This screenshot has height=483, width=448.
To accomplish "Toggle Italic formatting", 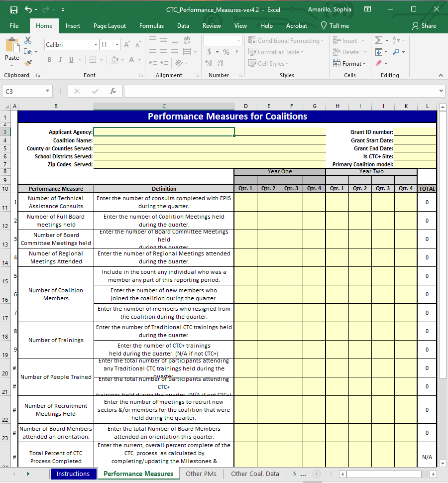I will 60,60.
